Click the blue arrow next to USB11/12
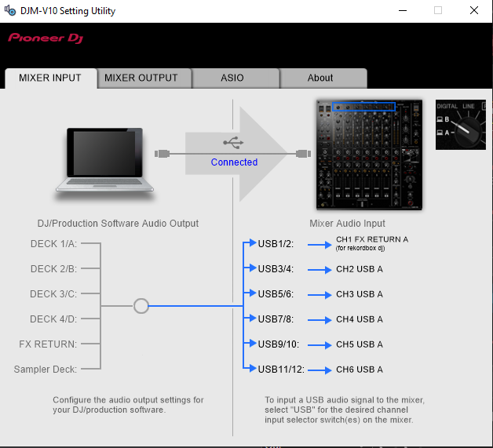This screenshot has height=448, width=493. (320, 370)
